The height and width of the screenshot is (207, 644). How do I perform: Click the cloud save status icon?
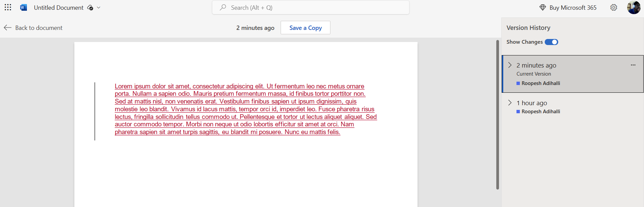(90, 8)
